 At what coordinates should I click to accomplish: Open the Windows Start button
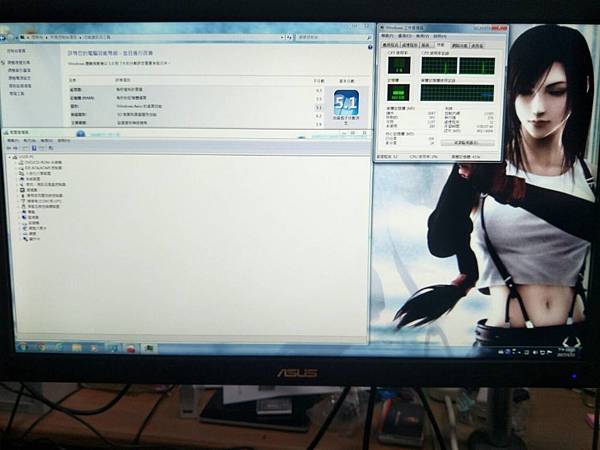tap(23, 347)
